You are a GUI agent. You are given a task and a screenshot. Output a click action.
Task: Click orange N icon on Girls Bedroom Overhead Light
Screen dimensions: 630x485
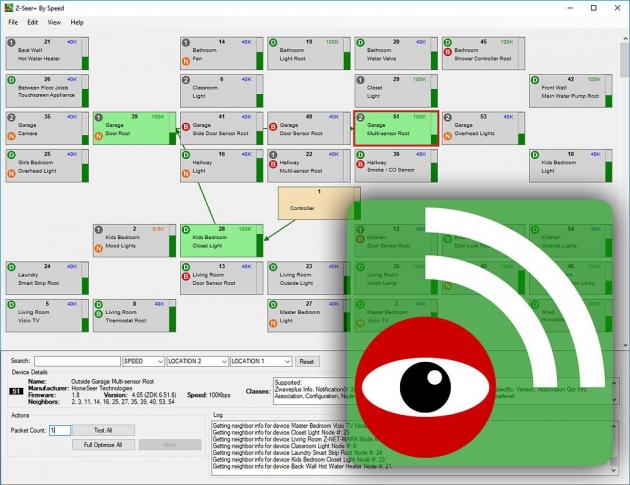click(x=11, y=174)
